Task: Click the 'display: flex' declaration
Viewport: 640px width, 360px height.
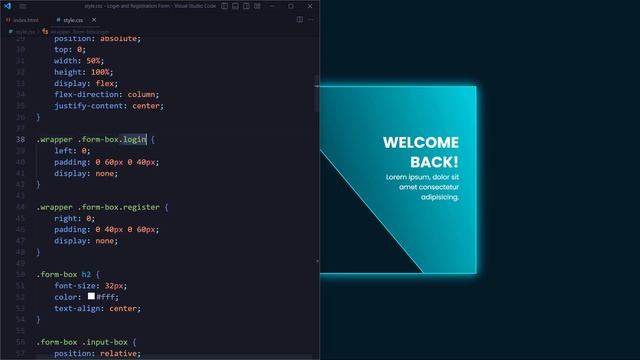Action: (86, 84)
